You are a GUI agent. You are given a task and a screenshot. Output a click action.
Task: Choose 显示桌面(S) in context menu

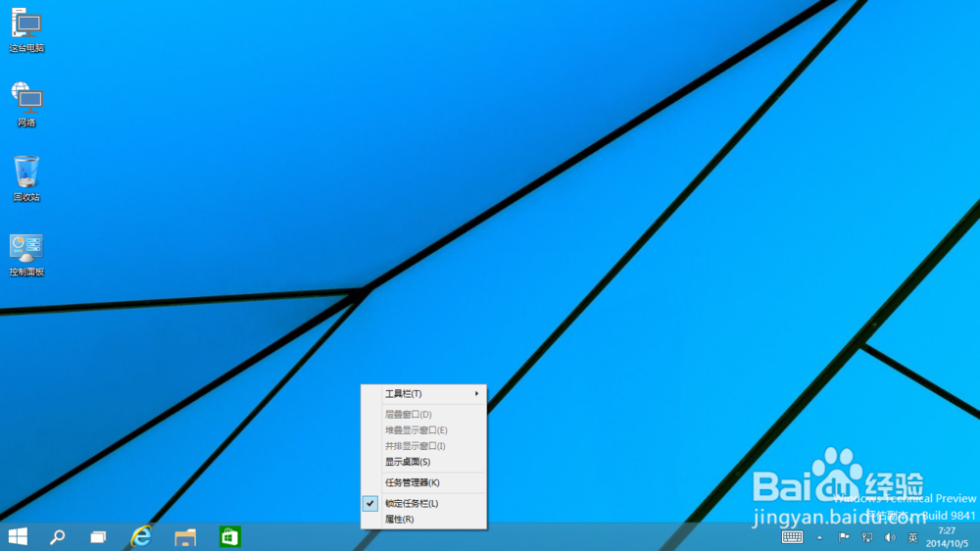[x=423, y=462]
